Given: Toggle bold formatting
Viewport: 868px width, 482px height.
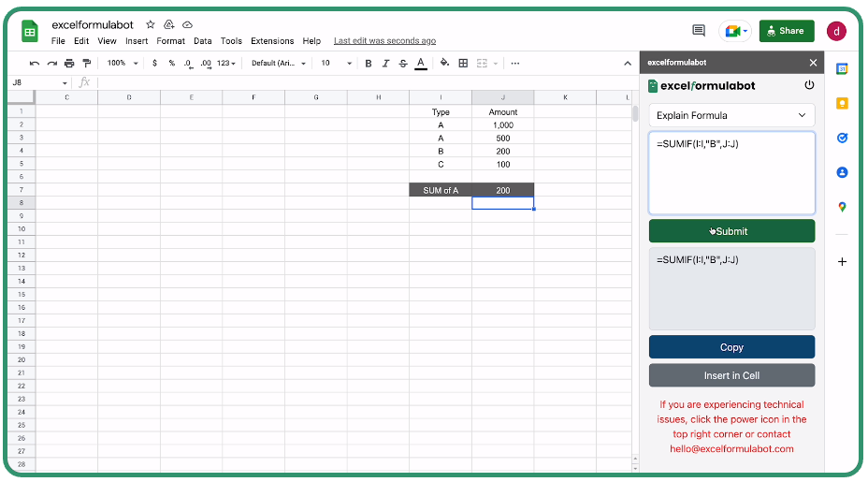Looking at the screenshot, I should tap(369, 64).
